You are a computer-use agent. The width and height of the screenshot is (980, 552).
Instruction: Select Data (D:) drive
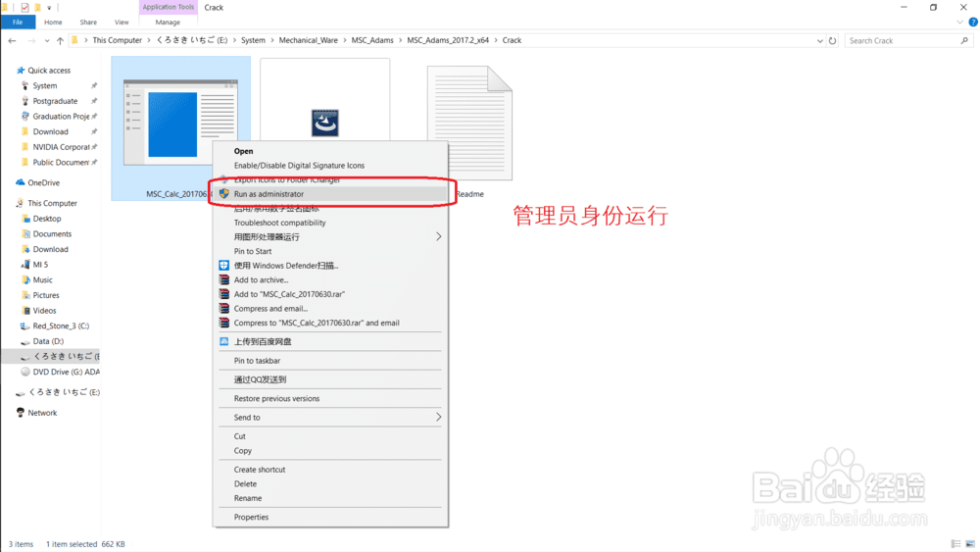(48, 341)
